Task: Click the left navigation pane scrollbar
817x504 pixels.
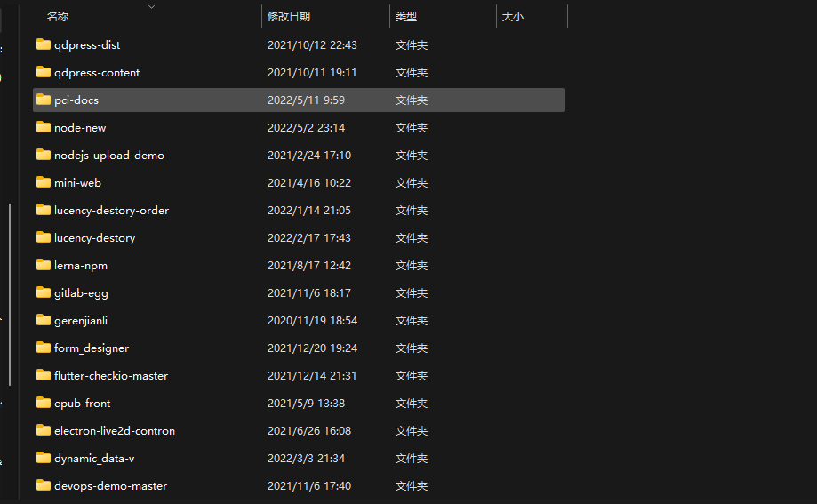Action: (10, 294)
